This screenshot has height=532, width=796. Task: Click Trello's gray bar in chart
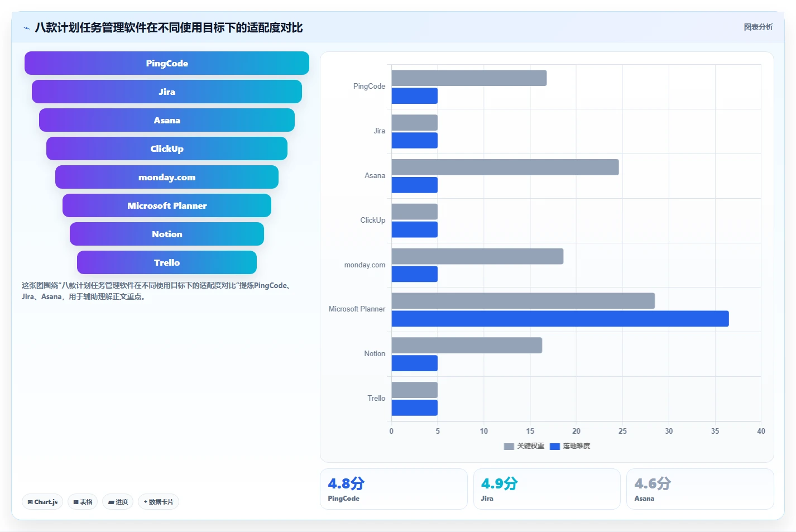415,390
